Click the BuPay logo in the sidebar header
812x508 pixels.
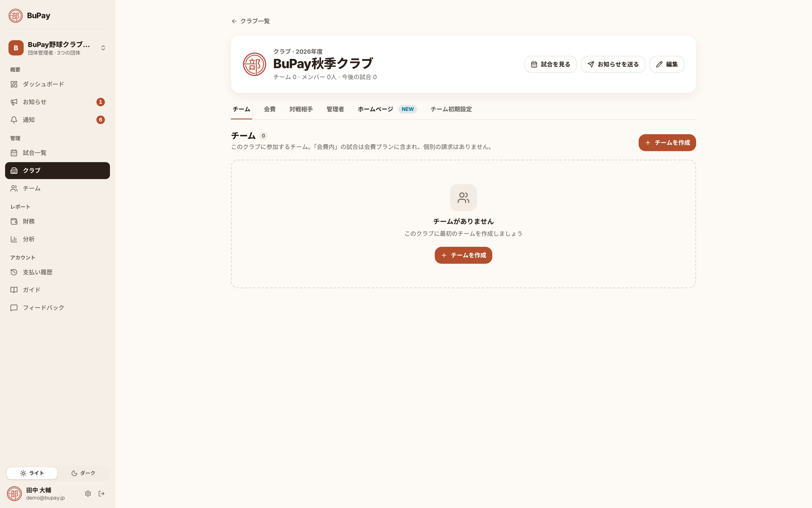[x=15, y=15]
